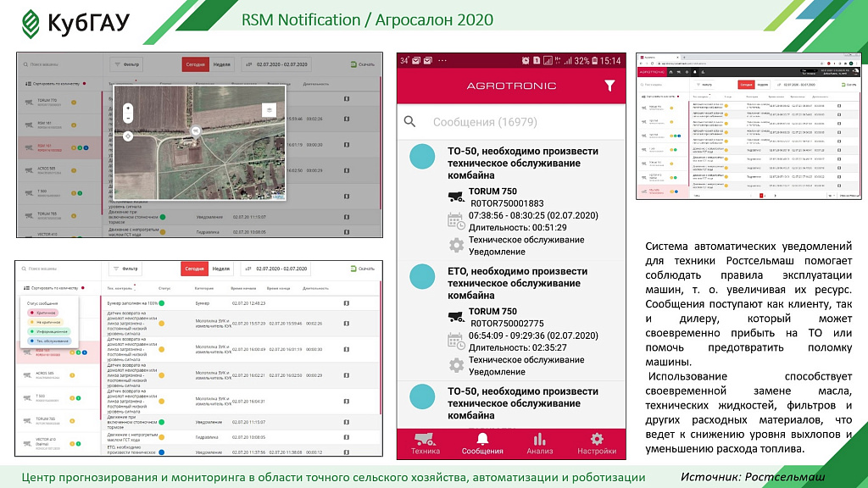Click machine search field in map popup screenshot
The image size is (868, 488).
point(58,64)
